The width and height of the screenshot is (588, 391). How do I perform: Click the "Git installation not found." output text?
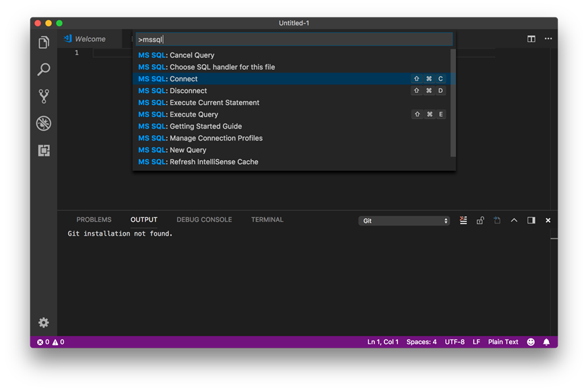click(x=120, y=234)
